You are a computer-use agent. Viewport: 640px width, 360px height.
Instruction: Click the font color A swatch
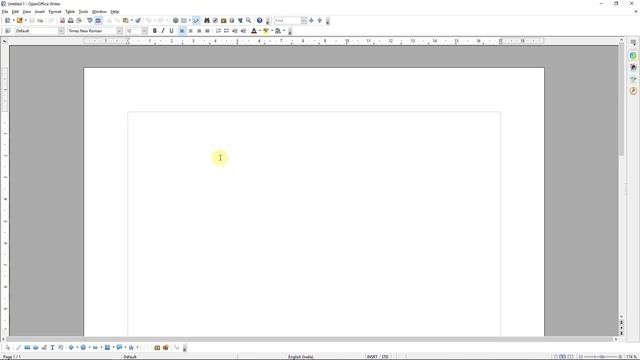coord(254,31)
